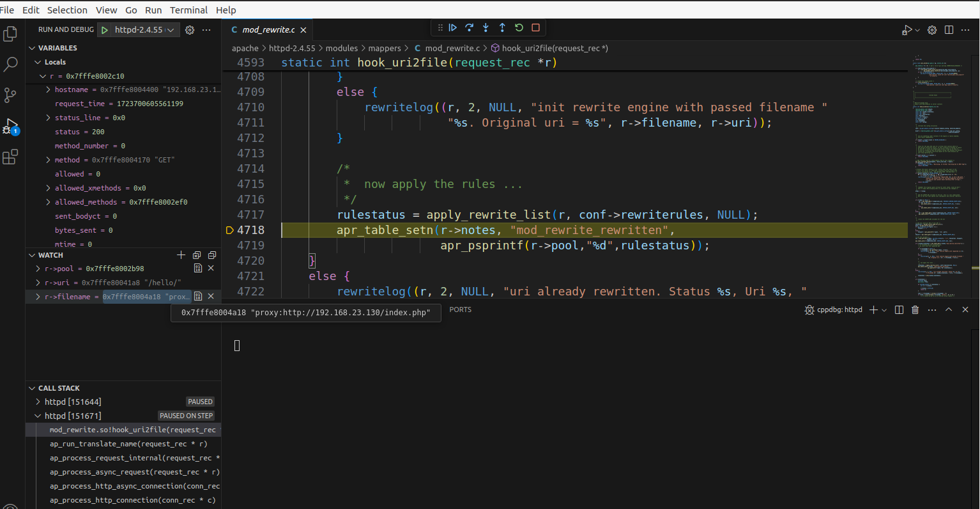Create a new terminal with plus icon
The height and width of the screenshot is (509, 980).
873,309
